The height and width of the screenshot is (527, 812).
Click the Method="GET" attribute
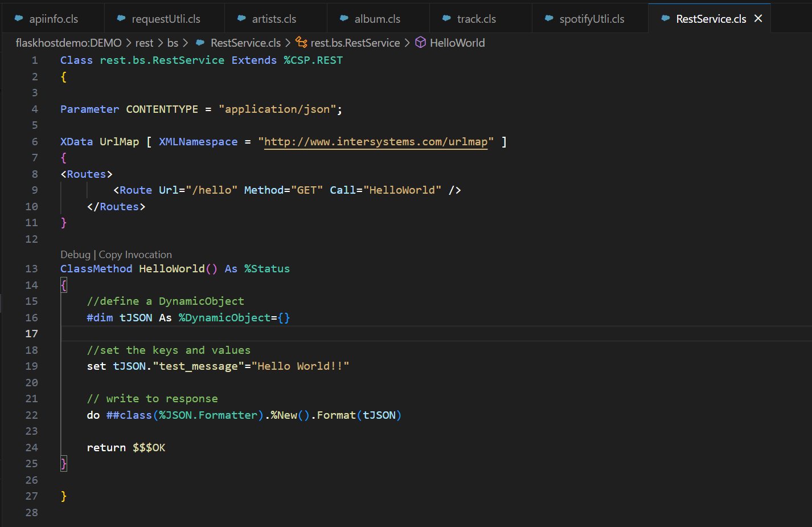click(x=284, y=190)
